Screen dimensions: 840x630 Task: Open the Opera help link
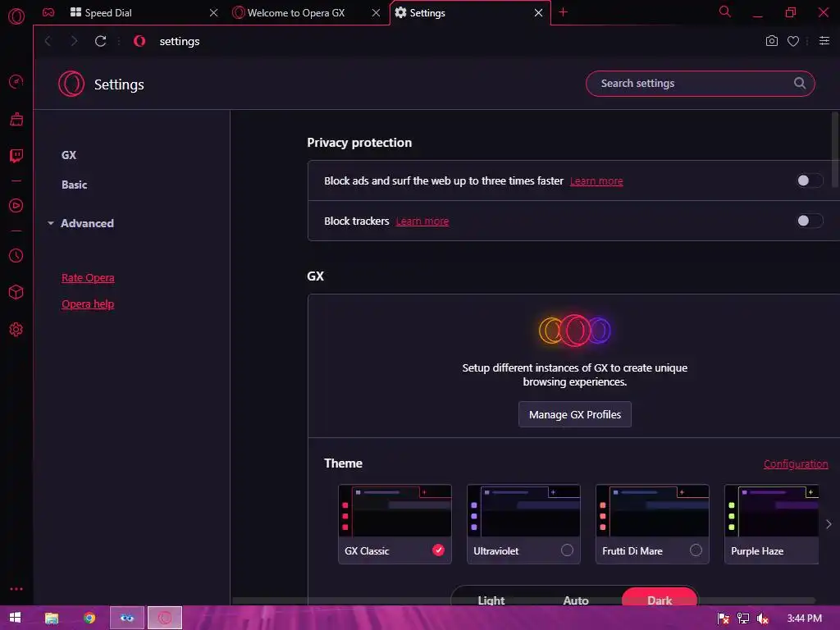pos(88,304)
